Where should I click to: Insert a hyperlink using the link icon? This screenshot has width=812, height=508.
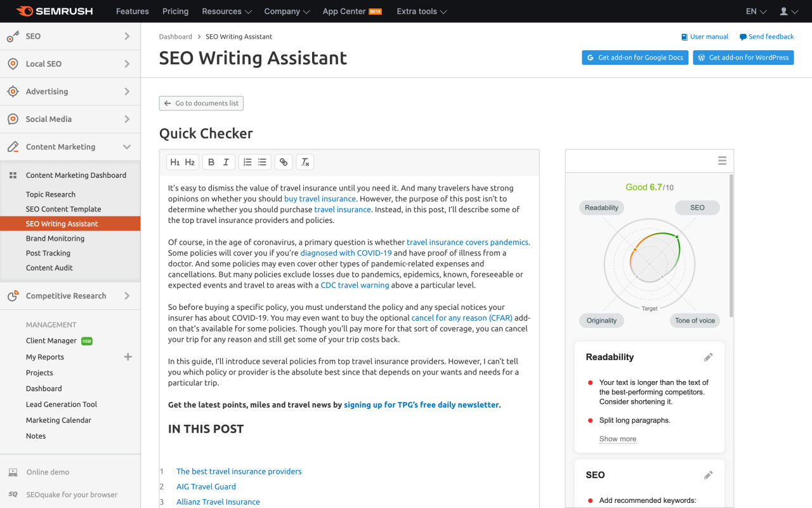pyautogui.click(x=284, y=162)
